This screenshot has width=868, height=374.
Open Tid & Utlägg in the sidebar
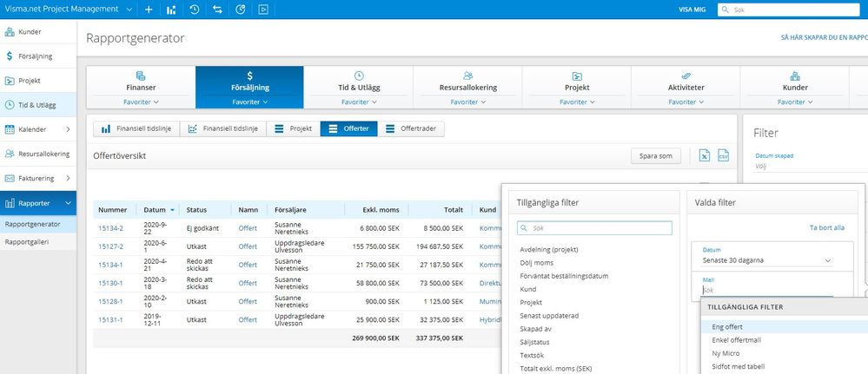38,105
